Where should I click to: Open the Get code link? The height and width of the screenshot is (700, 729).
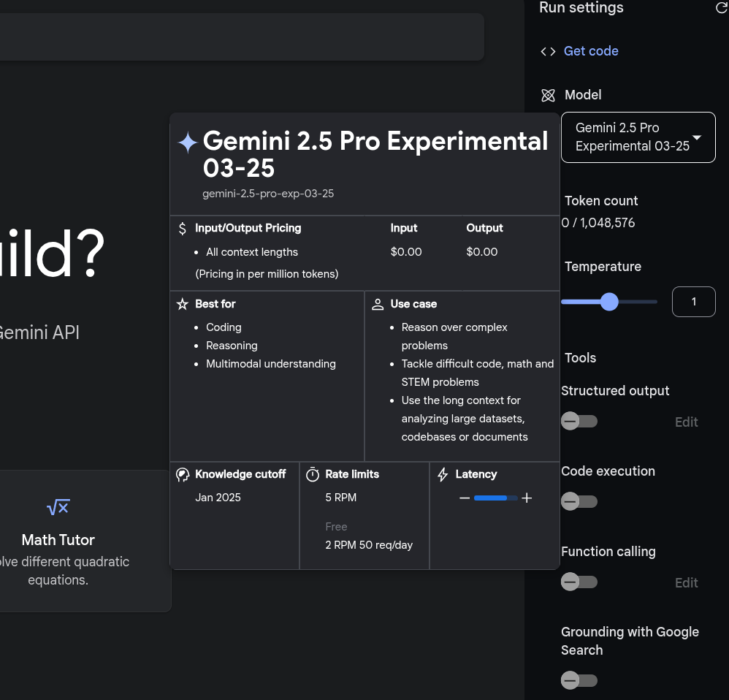click(x=591, y=51)
